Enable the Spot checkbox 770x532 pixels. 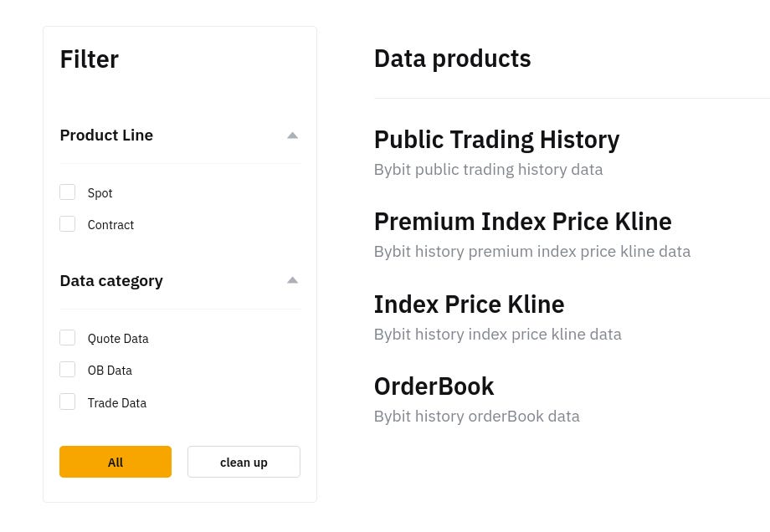tap(68, 192)
